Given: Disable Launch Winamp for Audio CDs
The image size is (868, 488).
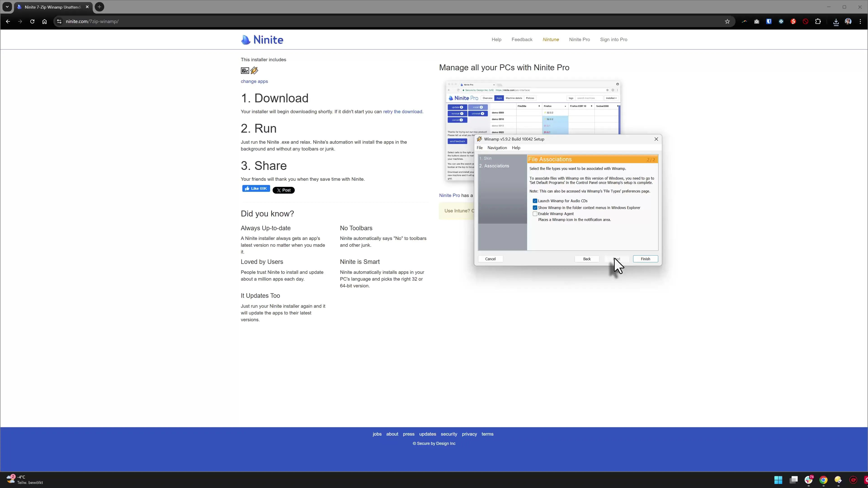Looking at the screenshot, I should [x=535, y=201].
